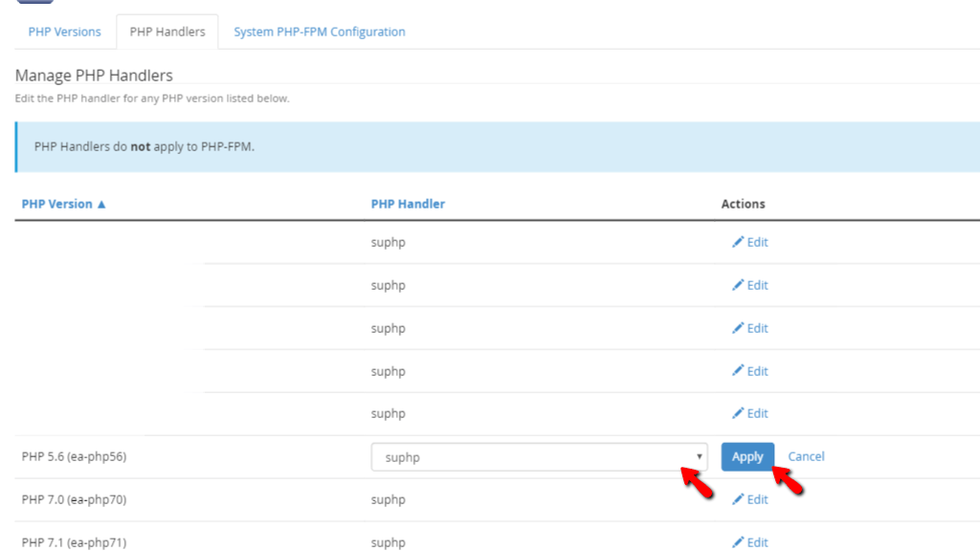Sort the table by the PHP Handler column

click(x=408, y=205)
